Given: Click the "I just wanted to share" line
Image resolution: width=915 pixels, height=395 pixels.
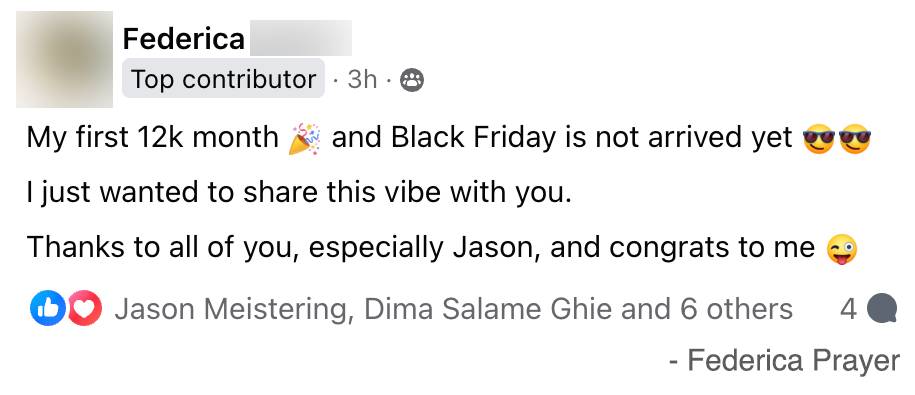Looking at the screenshot, I should pyautogui.click(x=299, y=194).
